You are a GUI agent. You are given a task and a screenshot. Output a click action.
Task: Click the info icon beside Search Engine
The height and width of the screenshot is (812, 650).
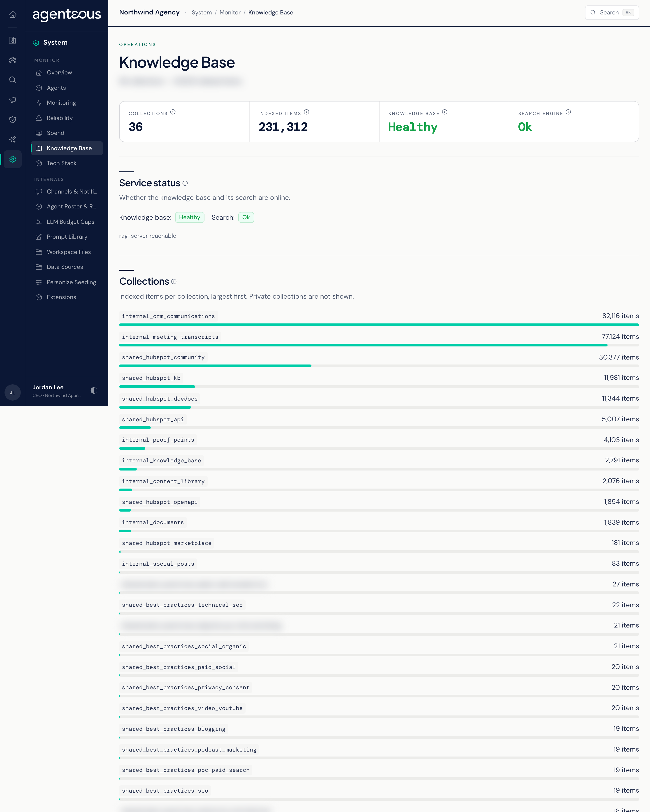pyautogui.click(x=568, y=112)
